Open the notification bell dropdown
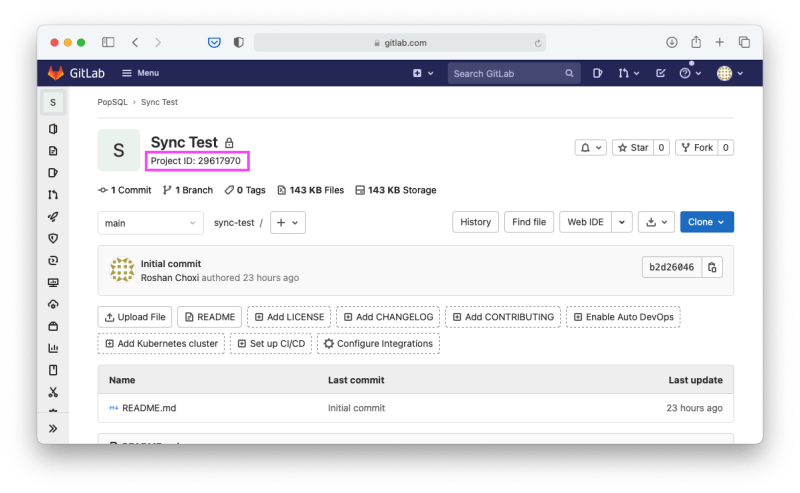Screen dimensions: 800x493 (591, 147)
